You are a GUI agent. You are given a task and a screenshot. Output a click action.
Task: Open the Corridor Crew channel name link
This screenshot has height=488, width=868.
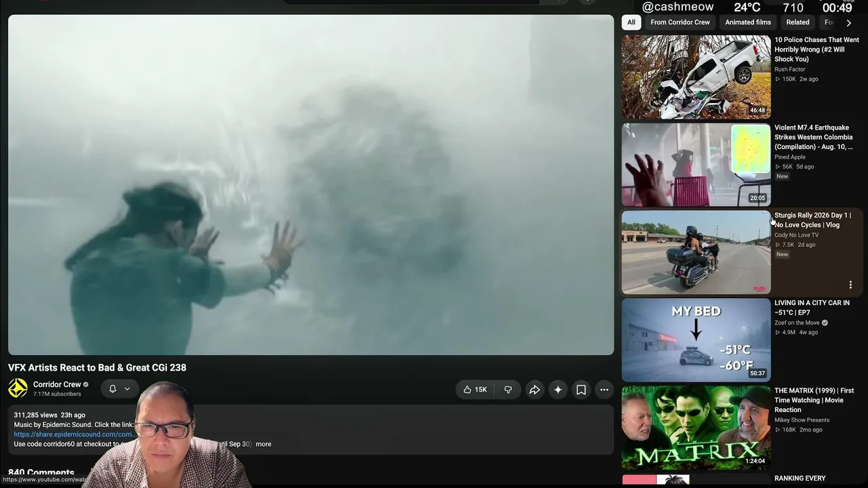(x=57, y=384)
